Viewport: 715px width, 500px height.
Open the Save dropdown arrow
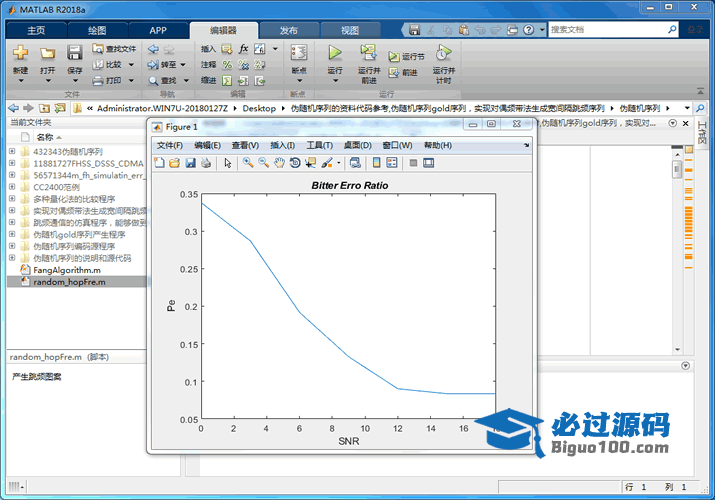75,81
